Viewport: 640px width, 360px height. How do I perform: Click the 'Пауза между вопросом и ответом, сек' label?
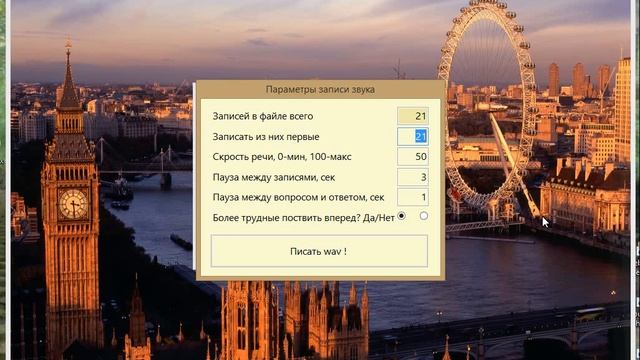coord(298,198)
